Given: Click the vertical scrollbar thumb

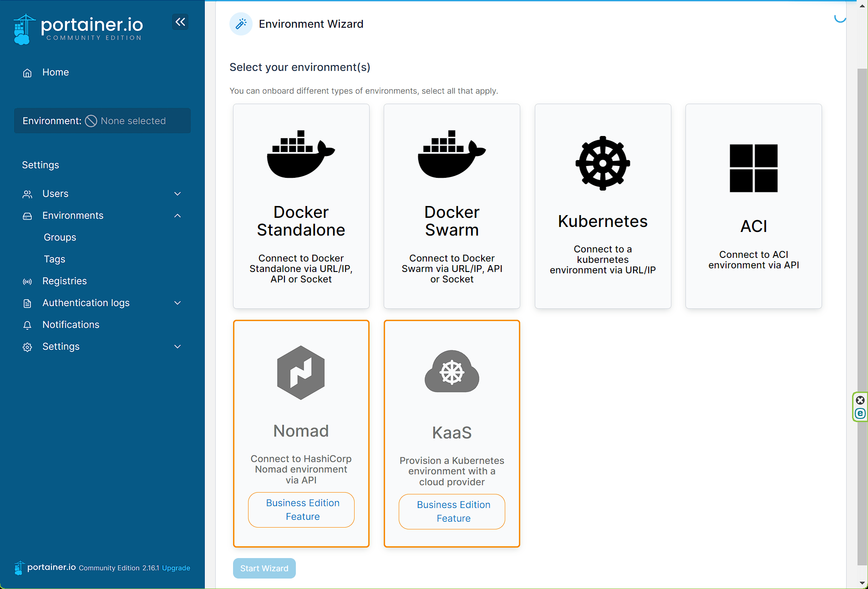Looking at the screenshot, I should coord(863,317).
